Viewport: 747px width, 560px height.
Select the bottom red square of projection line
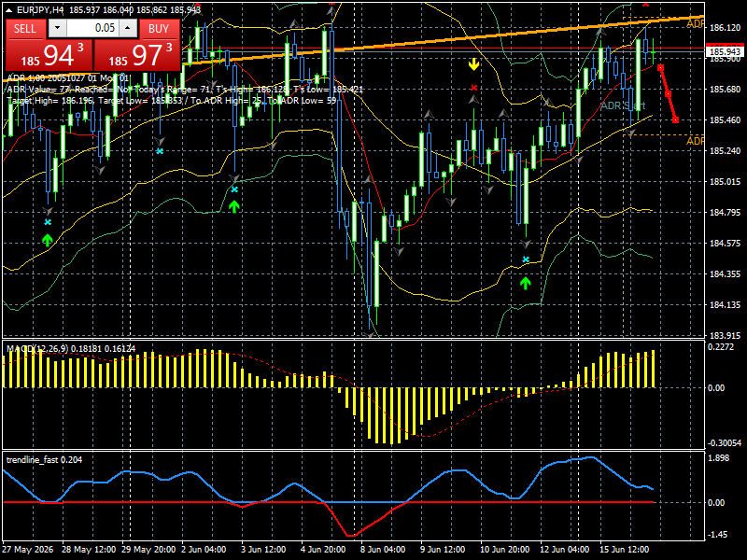tap(675, 120)
